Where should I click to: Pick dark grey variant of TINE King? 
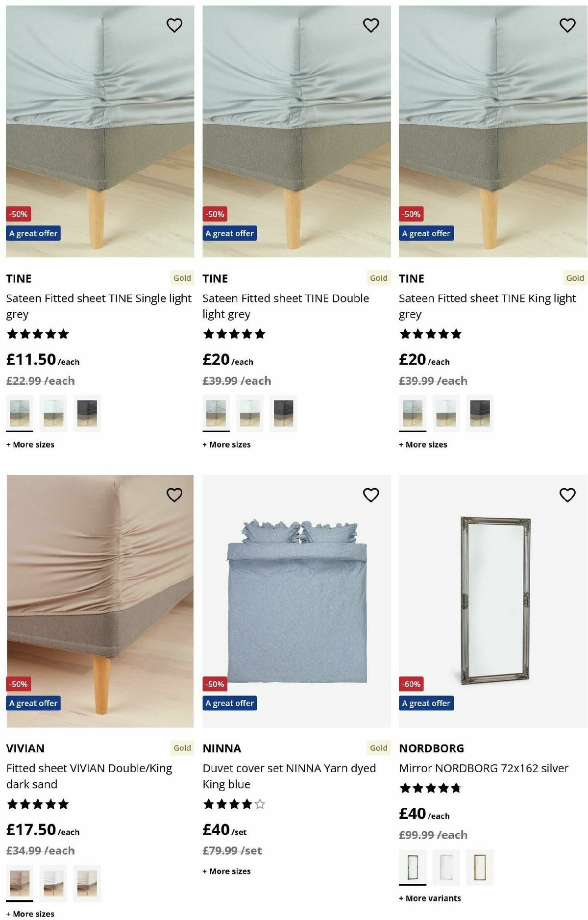(480, 413)
